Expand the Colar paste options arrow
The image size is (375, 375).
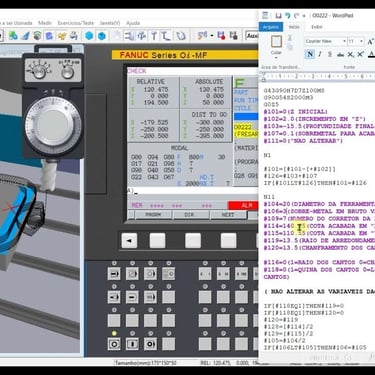click(x=276, y=58)
